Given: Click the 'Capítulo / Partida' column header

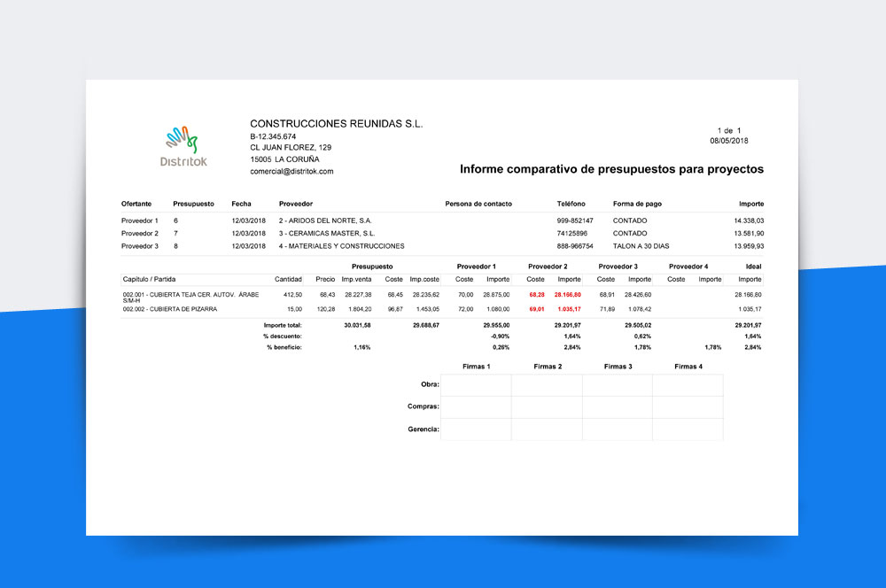Looking at the screenshot, I should click(x=148, y=279).
